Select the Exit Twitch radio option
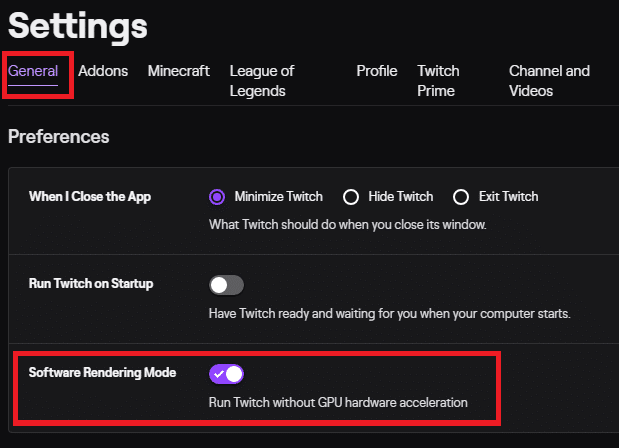619x448 pixels. click(x=461, y=196)
